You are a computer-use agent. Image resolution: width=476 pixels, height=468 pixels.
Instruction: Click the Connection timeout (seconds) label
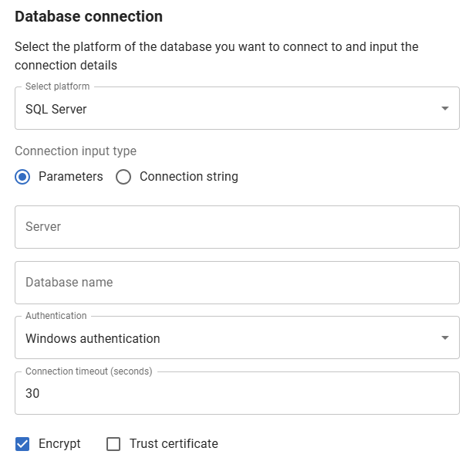89,371
